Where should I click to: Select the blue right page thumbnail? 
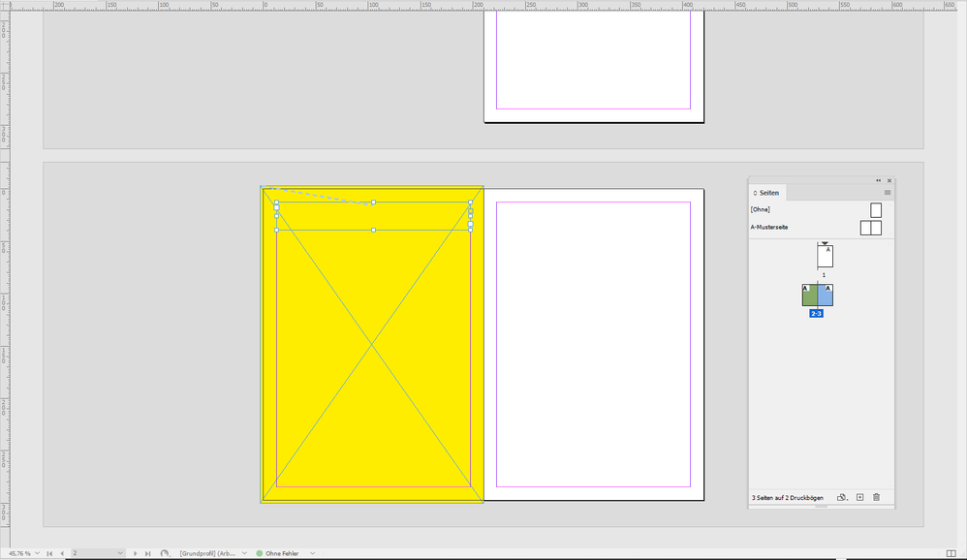[x=826, y=296]
